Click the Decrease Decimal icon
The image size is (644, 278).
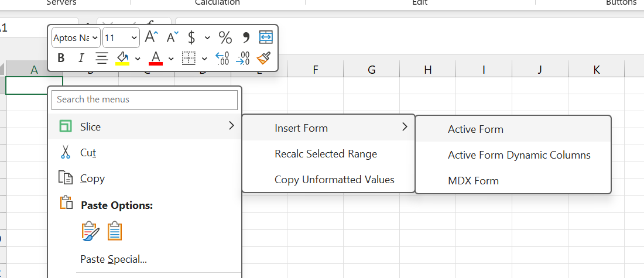243,59
